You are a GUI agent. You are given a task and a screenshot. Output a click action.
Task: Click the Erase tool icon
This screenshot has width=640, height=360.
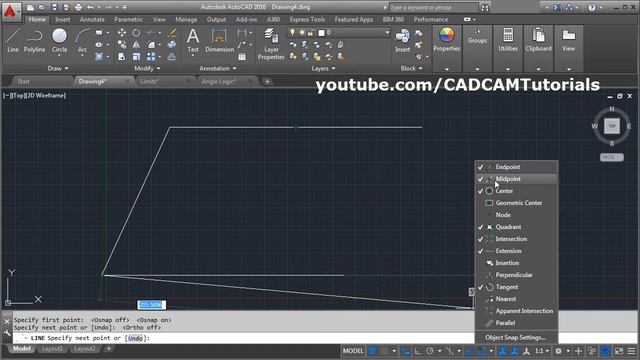(172, 33)
